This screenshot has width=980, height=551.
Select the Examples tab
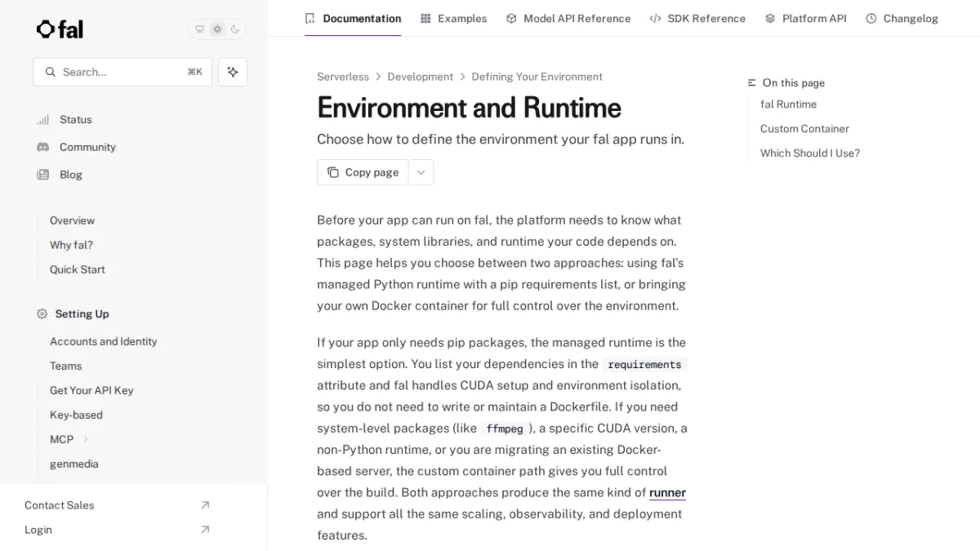pyautogui.click(x=453, y=18)
